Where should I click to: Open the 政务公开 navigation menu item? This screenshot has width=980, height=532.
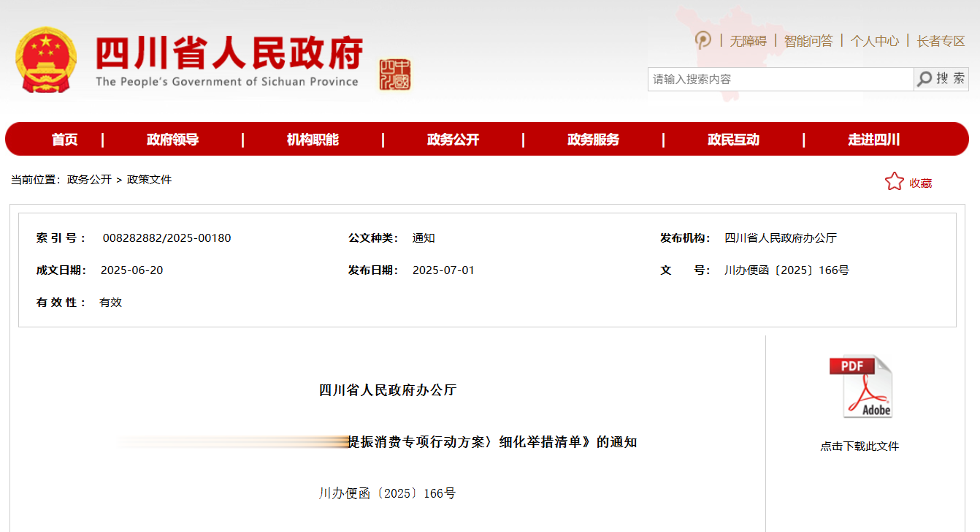pyautogui.click(x=453, y=140)
